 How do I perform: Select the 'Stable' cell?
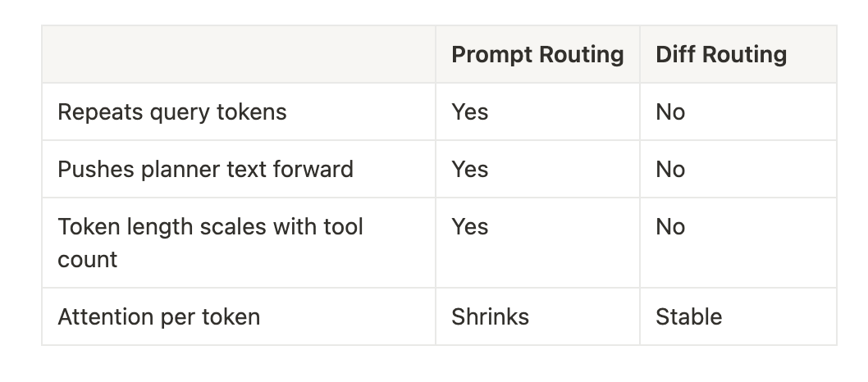click(x=738, y=316)
